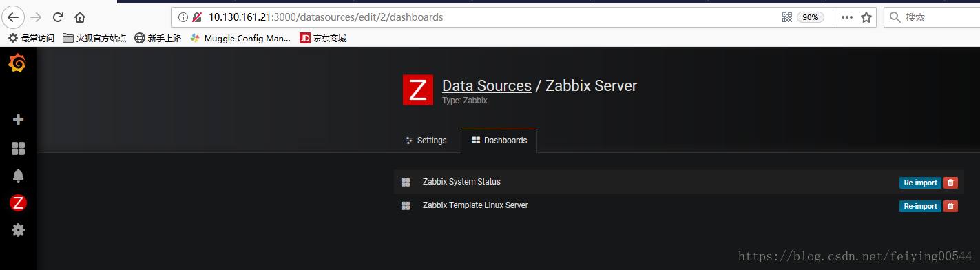Click the Grafana logo in sidebar
This screenshot has width=980, height=270.
pyautogui.click(x=18, y=63)
